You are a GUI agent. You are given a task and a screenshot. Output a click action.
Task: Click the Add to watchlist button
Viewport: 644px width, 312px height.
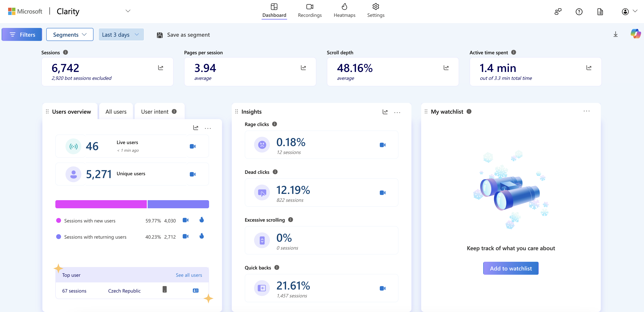click(511, 268)
